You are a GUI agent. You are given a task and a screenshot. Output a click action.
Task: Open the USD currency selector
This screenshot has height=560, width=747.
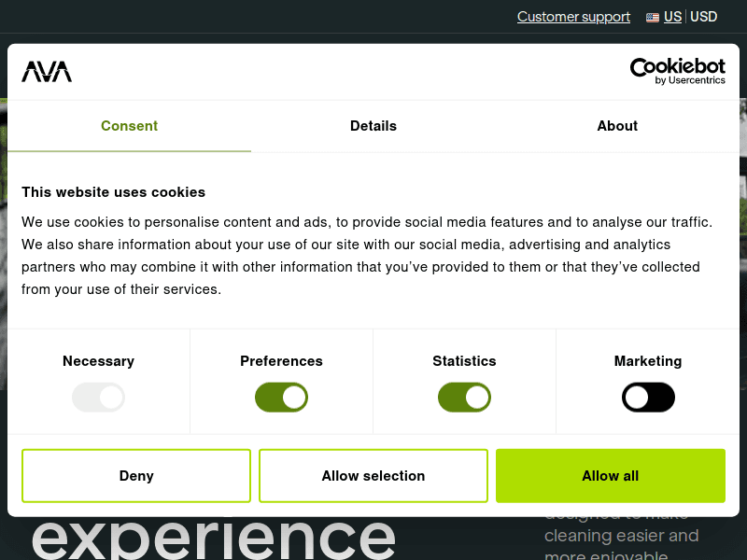(704, 17)
